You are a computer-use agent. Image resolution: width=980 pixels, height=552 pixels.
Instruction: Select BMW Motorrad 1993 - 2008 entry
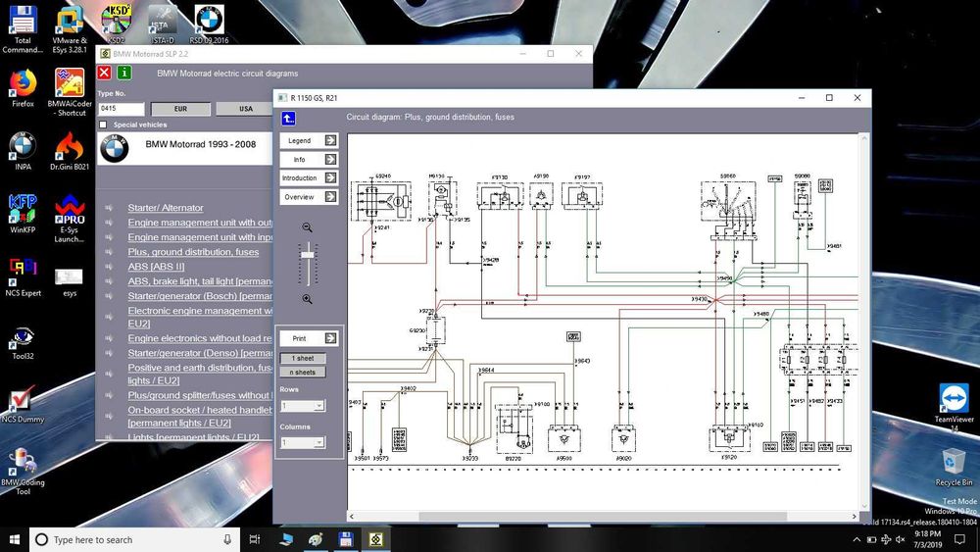tap(185, 149)
